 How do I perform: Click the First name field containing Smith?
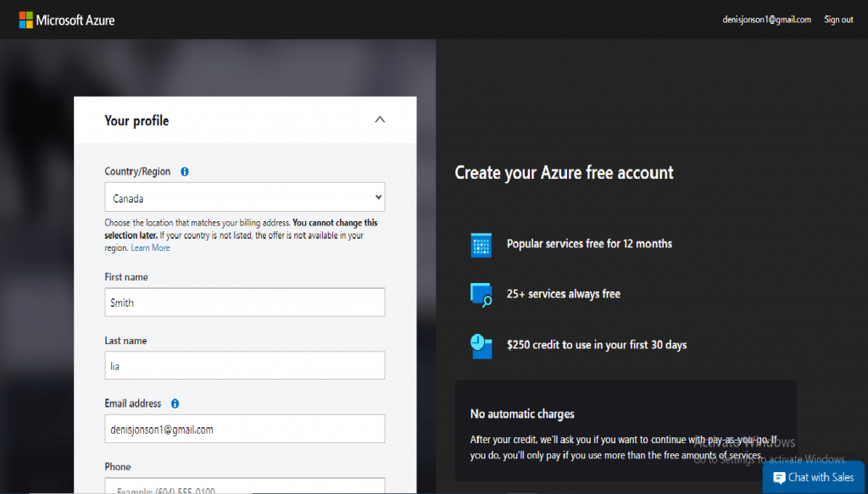click(245, 302)
